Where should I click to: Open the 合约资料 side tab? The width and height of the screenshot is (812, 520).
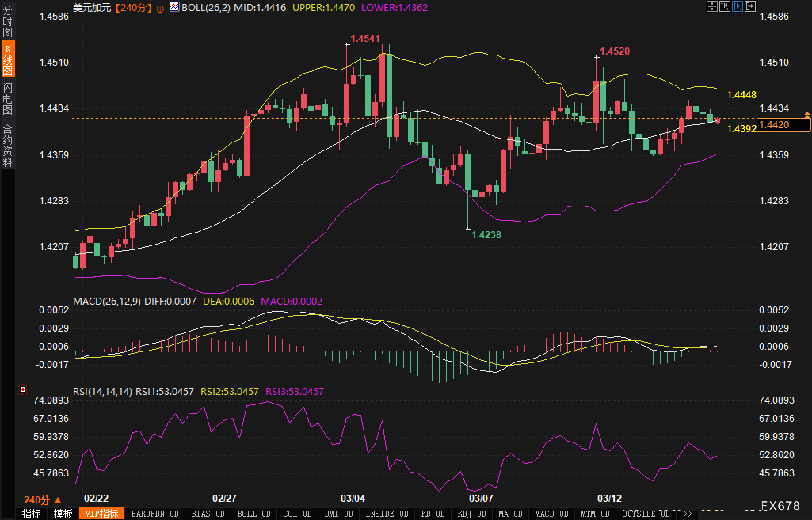click(x=8, y=145)
